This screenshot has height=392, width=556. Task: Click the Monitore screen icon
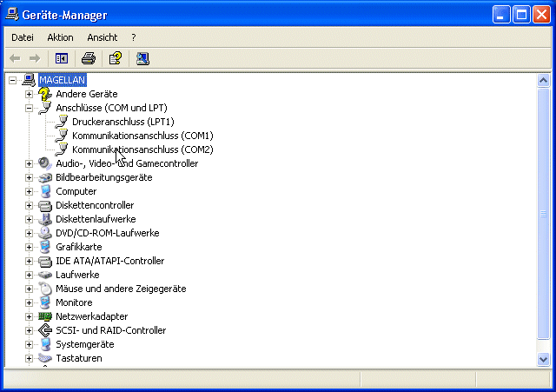coord(45,302)
